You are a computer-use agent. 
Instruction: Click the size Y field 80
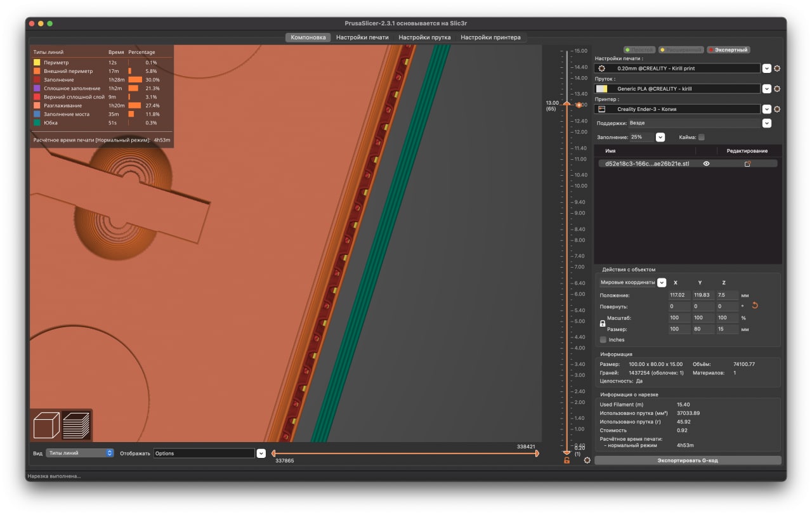[x=704, y=329]
